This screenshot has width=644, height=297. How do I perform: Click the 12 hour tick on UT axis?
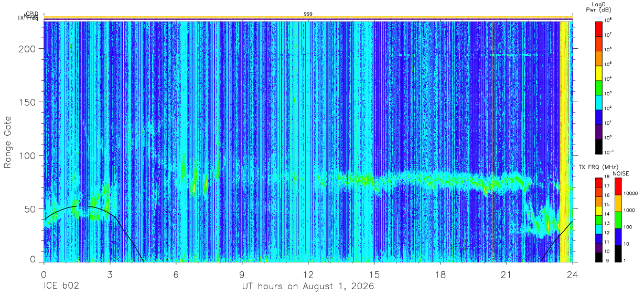[x=308, y=274]
